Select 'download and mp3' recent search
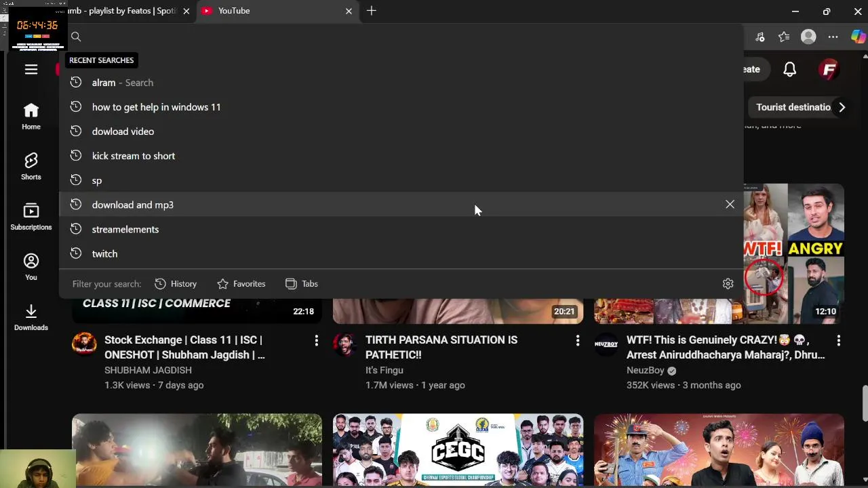868x488 pixels. 401,205
